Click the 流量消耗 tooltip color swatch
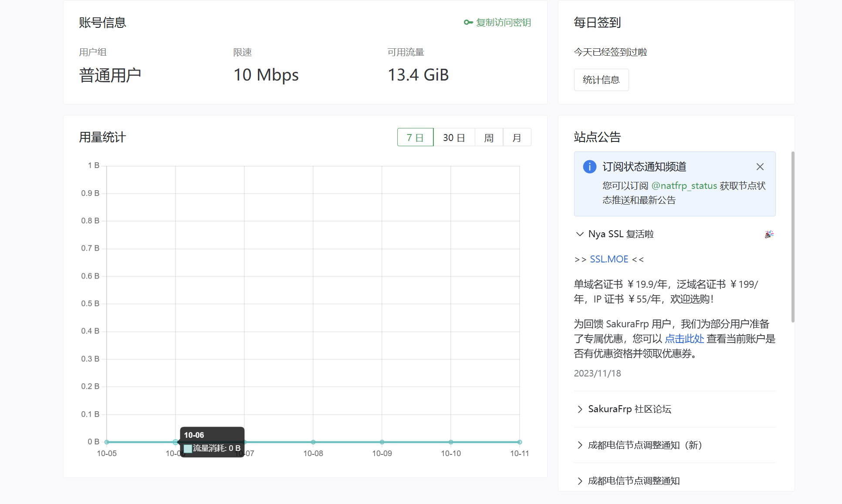This screenshot has width=842, height=504. pyautogui.click(x=188, y=448)
